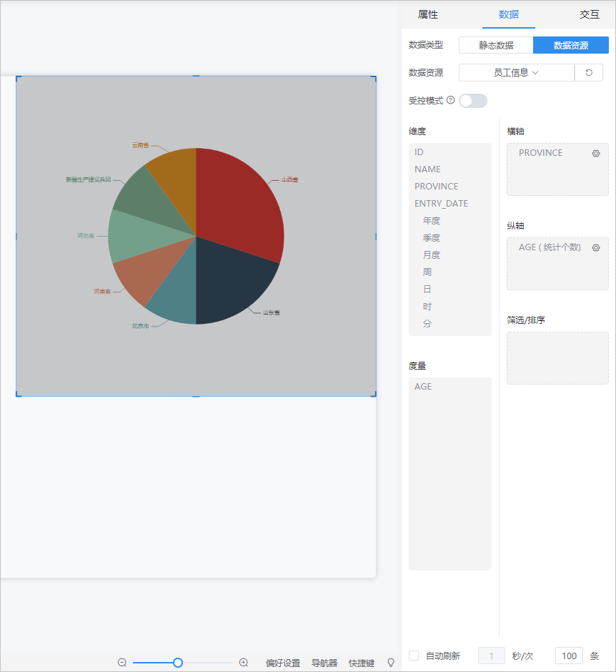Screen dimensions: 616x672
Task: Select 数据资源 data type
Action: coord(570,45)
